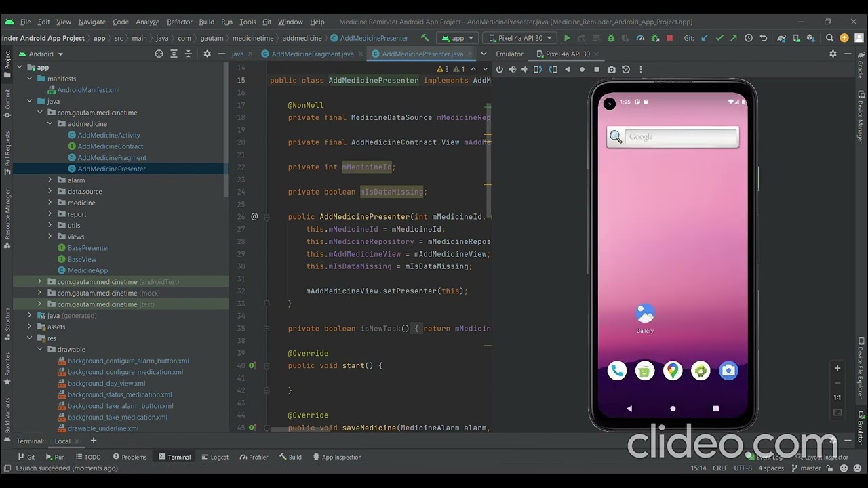This screenshot has width=868, height=488.
Task: Open the app run configuration dropdown
Action: point(458,38)
